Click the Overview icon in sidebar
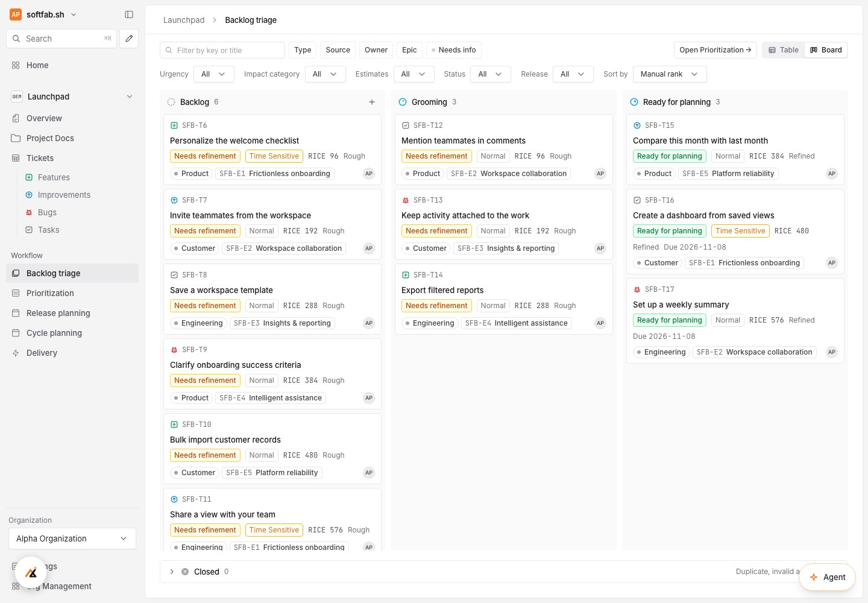The image size is (868, 603). click(16, 118)
